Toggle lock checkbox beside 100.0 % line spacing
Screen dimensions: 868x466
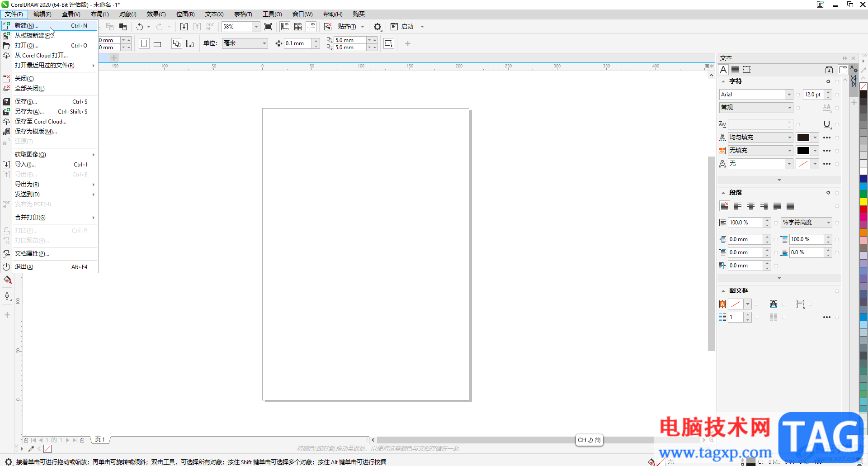pos(776,223)
